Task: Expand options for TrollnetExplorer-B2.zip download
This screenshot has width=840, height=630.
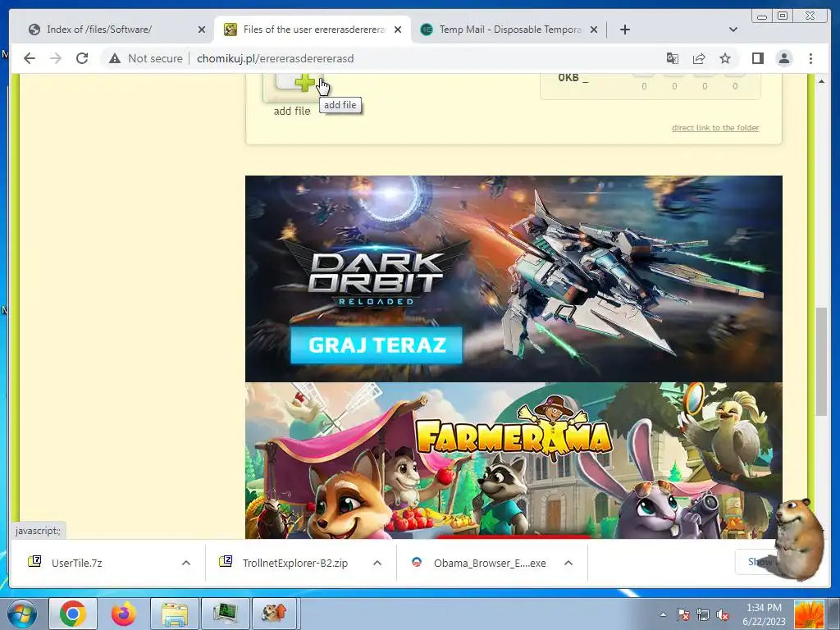Action: click(x=377, y=563)
